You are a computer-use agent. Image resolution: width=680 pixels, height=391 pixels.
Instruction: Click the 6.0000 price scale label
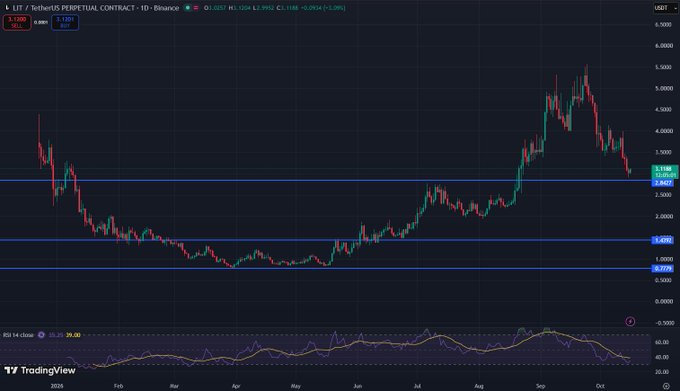tap(664, 46)
